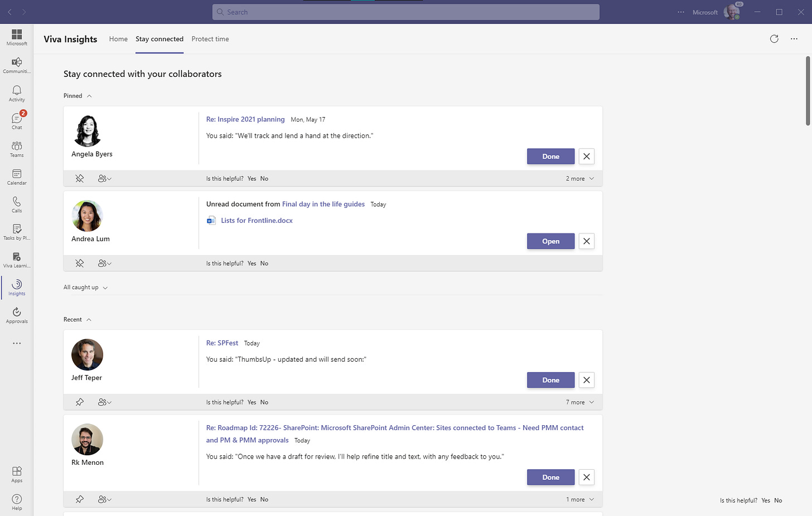Open Approvals in the sidebar

point(17,312)
